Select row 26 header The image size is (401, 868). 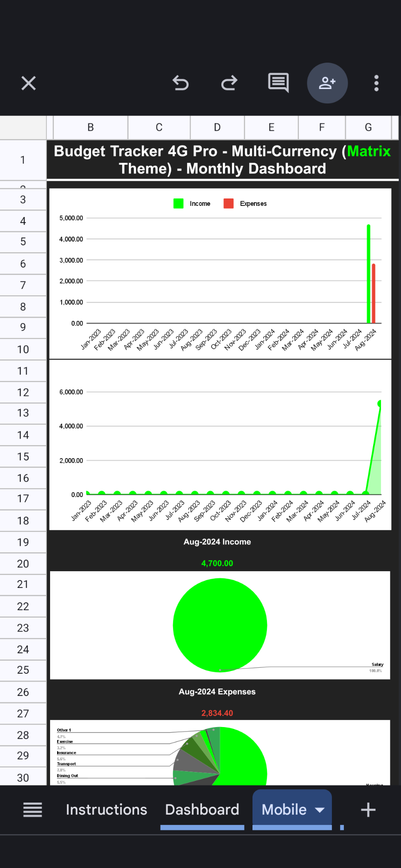tap(23, 692)
